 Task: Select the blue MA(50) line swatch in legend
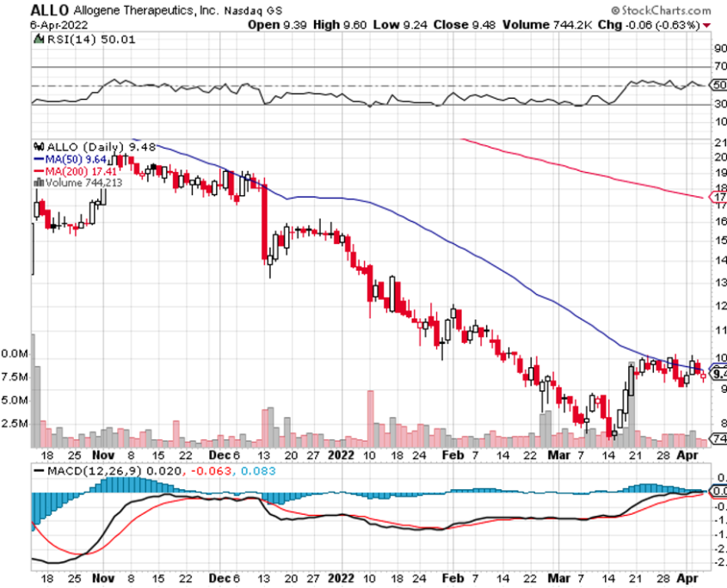(x=39, y=159)
